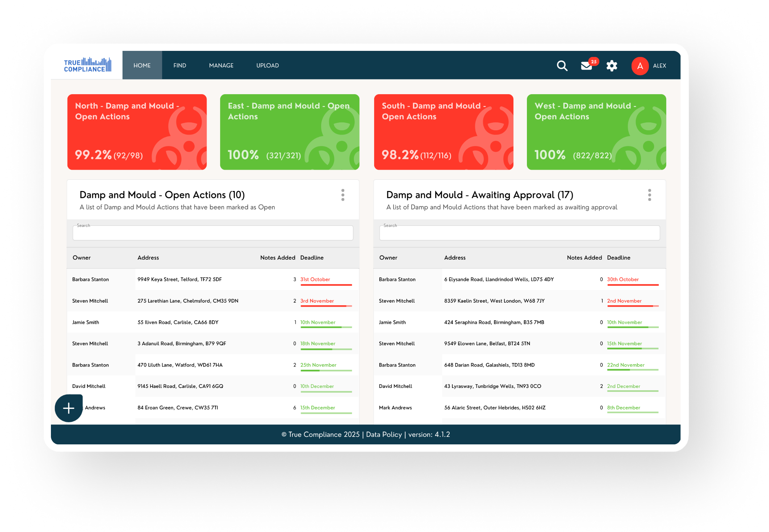Screen dimensions: 769x532
Task: Open the messages envelope icon
Action: (x=586, y=66)
